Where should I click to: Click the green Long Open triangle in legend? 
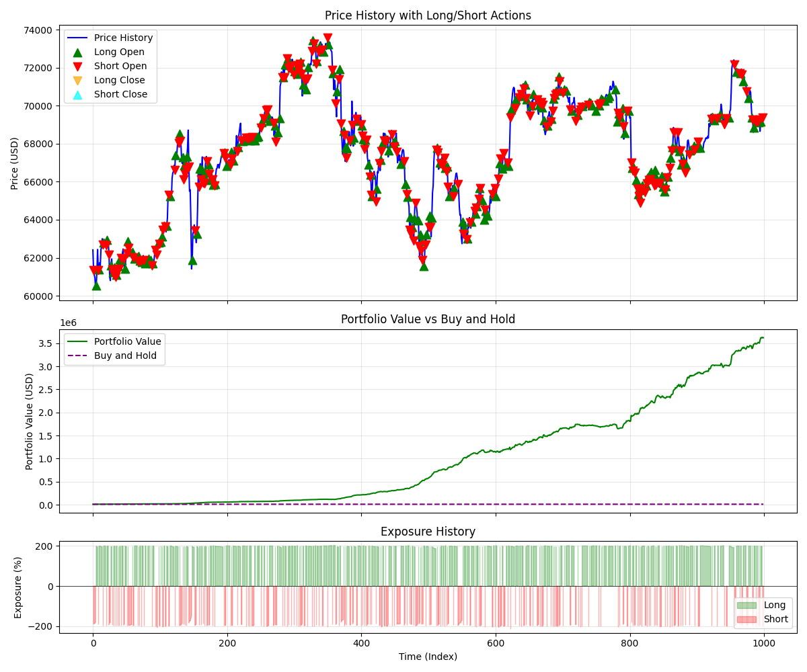pos(77,52)
